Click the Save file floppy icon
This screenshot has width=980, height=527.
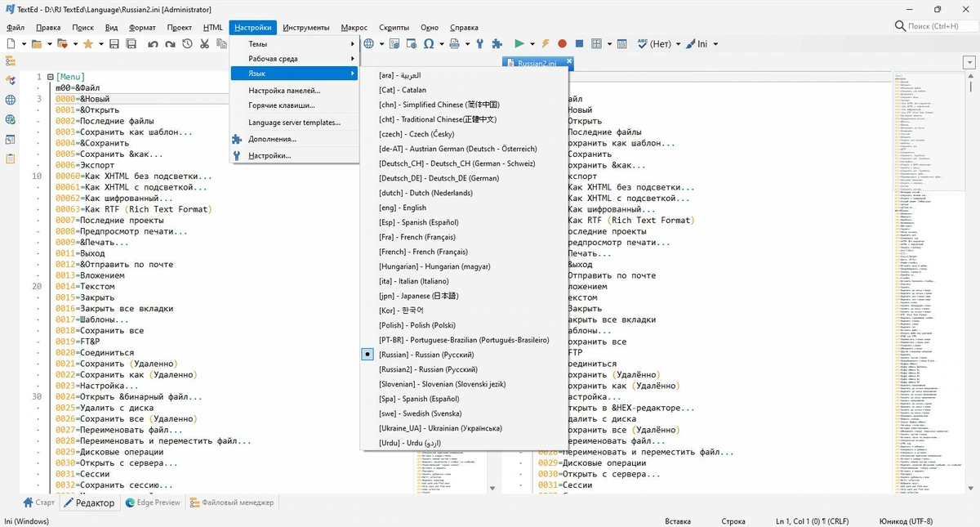pos(114,43)
